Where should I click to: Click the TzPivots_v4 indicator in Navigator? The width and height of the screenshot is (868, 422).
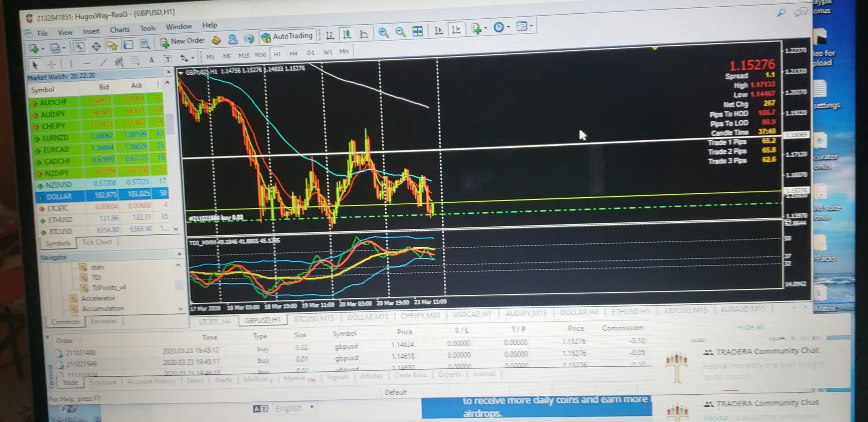(109, 288)
